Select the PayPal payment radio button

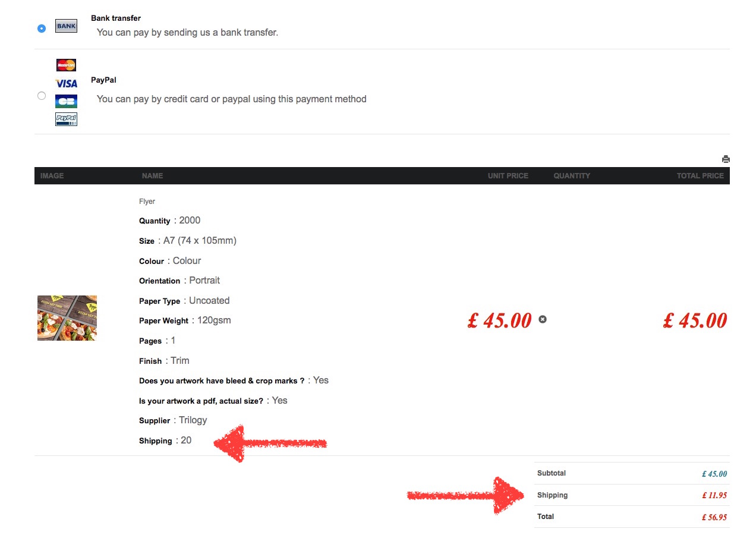(41, 96)
